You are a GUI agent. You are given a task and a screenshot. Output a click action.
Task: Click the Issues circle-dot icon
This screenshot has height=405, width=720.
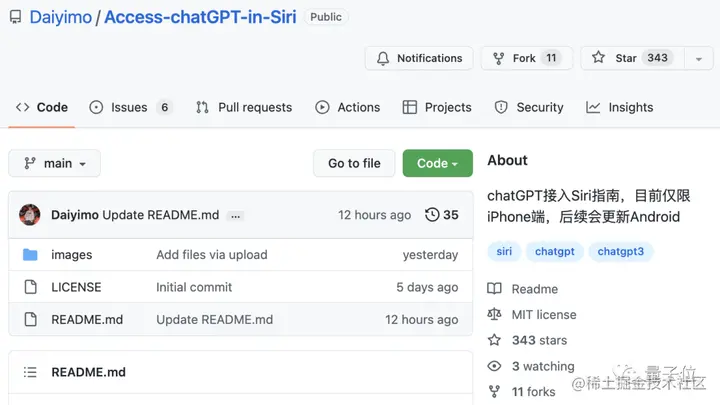click(x=96, y=107)
